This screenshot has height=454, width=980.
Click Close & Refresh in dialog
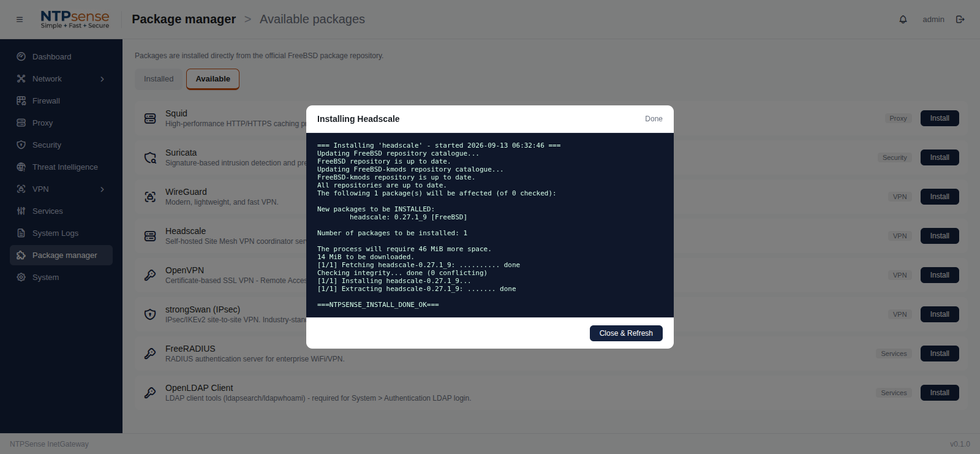click(x=626, y=333)
